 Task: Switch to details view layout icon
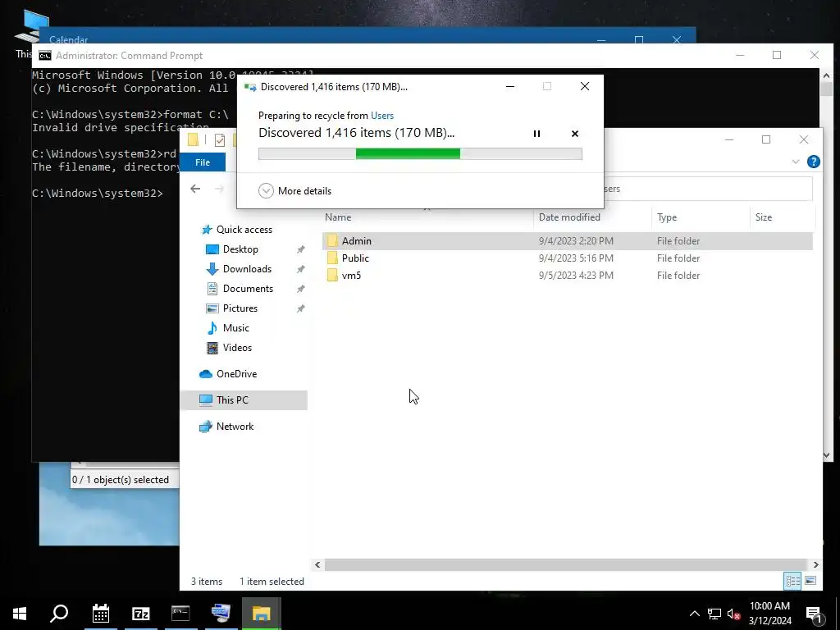click(792, 581)
